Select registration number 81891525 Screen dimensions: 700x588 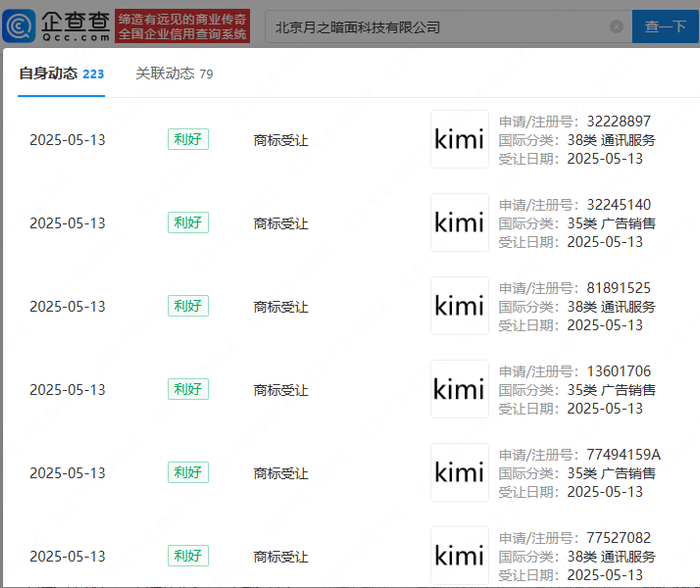pos(618,288)
